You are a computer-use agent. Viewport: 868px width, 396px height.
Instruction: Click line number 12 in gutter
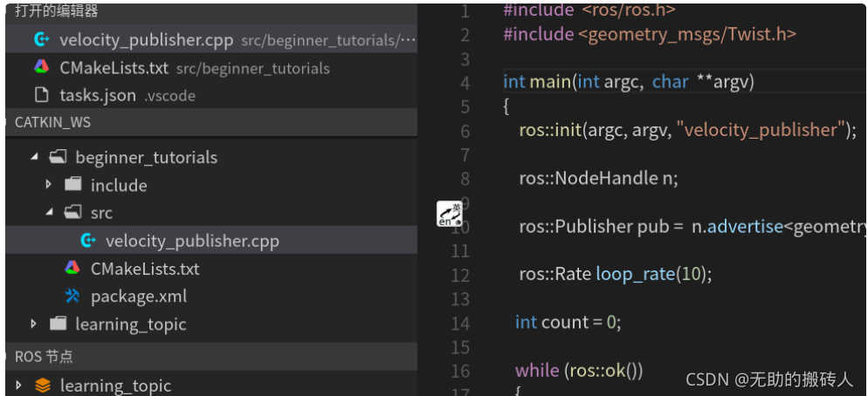460,275
